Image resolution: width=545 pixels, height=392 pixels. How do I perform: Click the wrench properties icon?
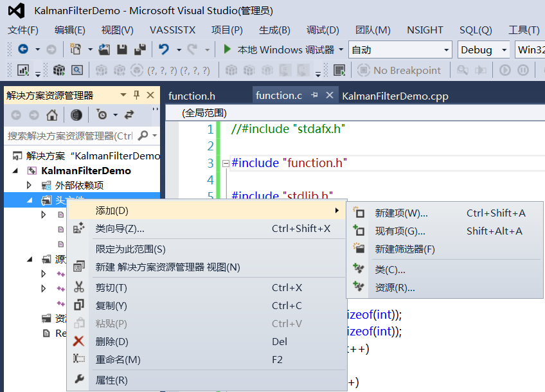point(79,379)
